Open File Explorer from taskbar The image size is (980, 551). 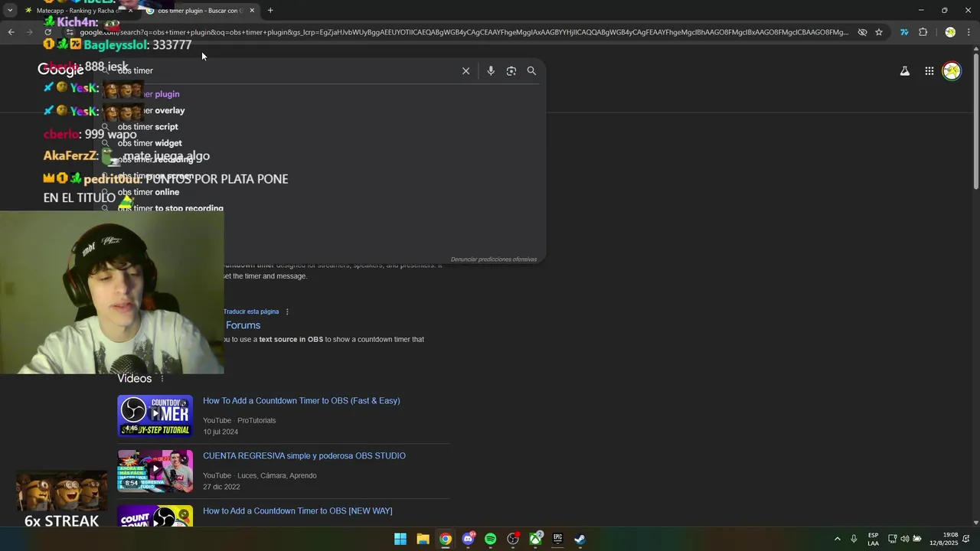(423, 539)
